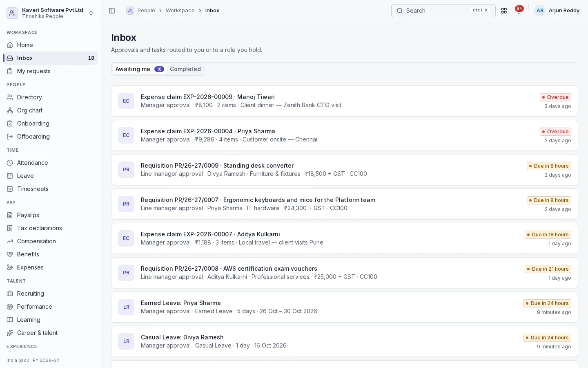This screenshot has width=588, height=368.
Task: Click the Learning book icon
Action: pyautogui.click(x=10, y=320)
